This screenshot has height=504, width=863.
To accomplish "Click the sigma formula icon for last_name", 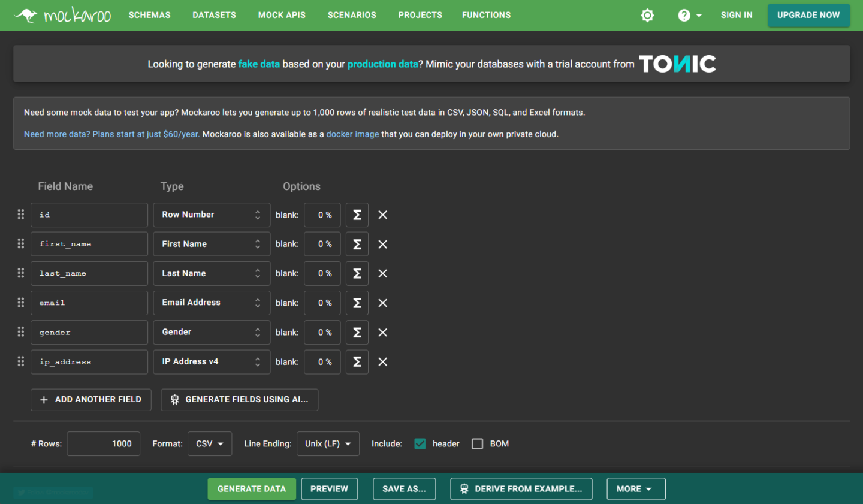I will [x=357, y=273].
